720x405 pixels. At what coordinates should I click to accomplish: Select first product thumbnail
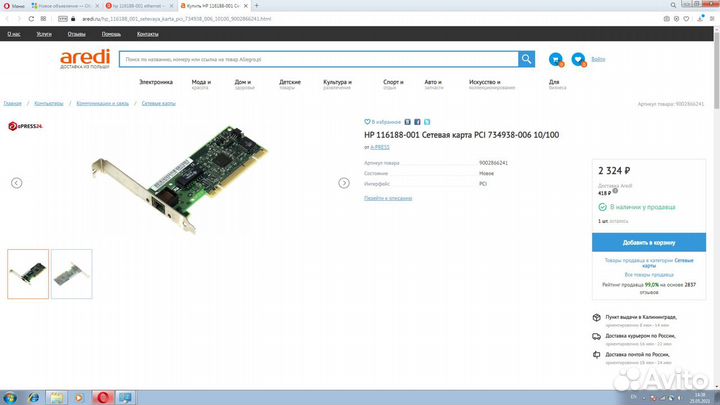tap(28, 274)
